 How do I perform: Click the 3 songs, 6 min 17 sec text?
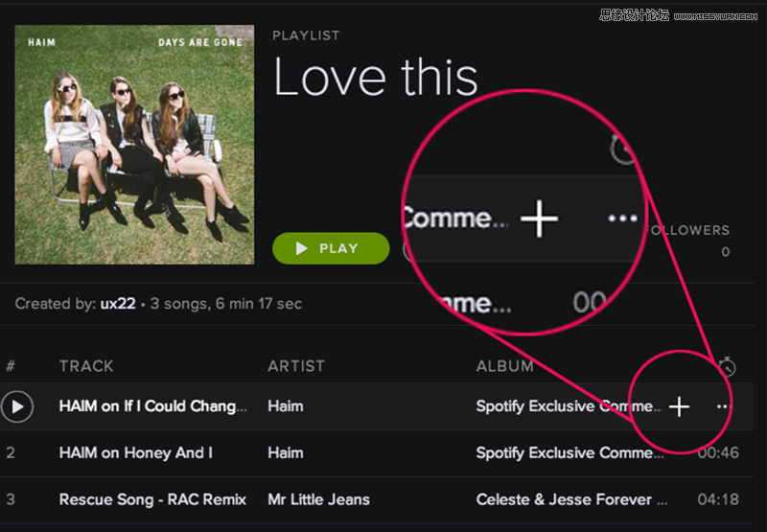(226, 304)
